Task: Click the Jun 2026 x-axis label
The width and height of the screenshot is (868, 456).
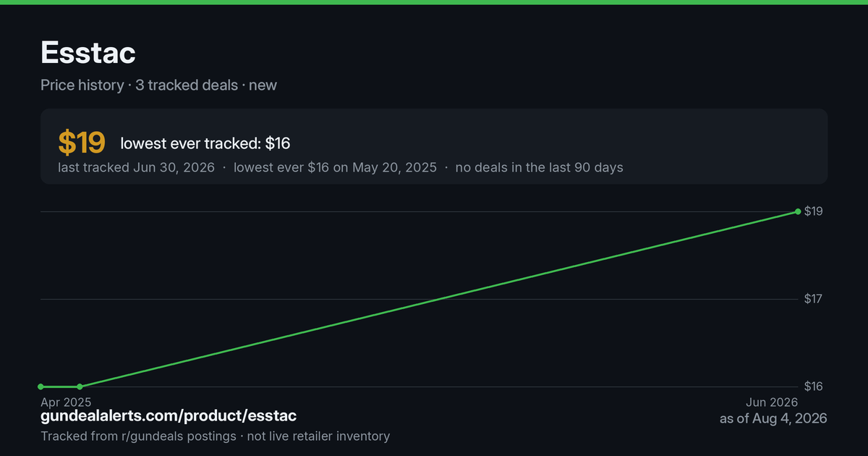Action: point(772,402)
